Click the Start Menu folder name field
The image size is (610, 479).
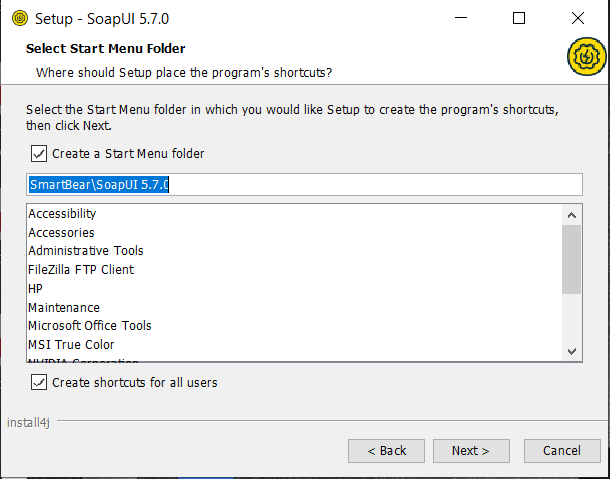click(x=304, y=185)
